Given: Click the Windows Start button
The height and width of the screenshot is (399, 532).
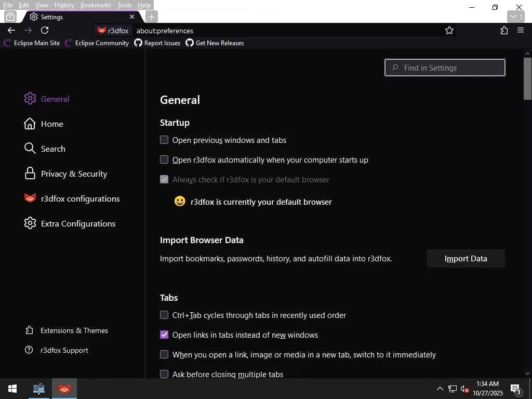Looking at the screenshot, I should click(x=12, y=389).
